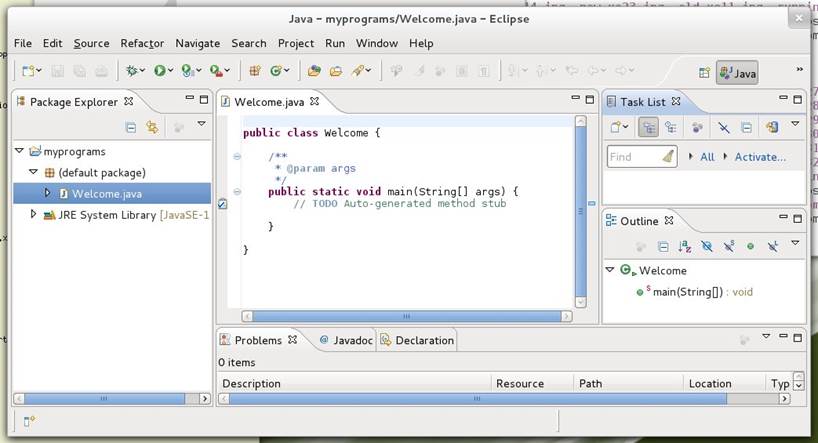Switch to the Javadoc tab
This screenshot has width=818, height=443.
click(345, 340)
